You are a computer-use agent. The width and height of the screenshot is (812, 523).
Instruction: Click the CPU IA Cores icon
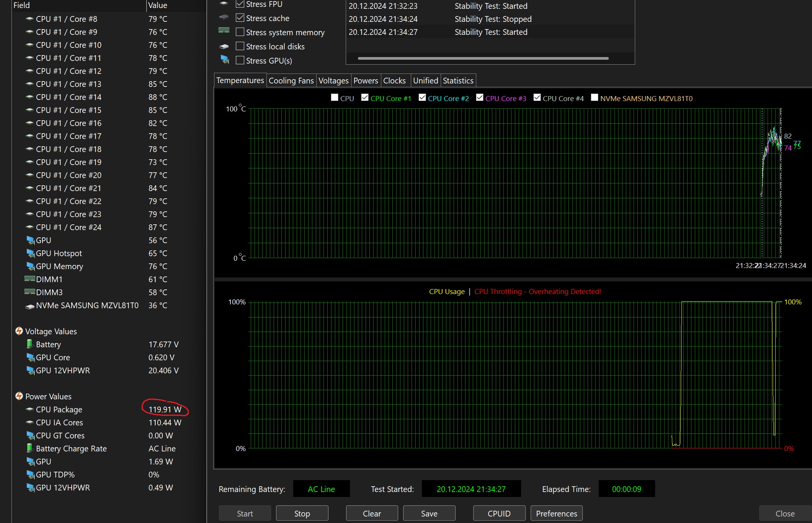click(x=29, y=422)
